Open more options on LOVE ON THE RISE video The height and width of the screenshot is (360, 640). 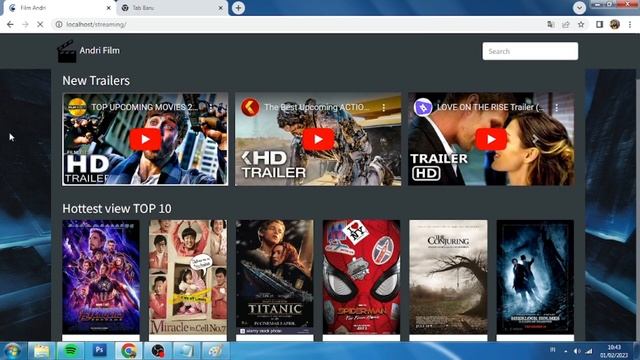(x=557, y=108)
